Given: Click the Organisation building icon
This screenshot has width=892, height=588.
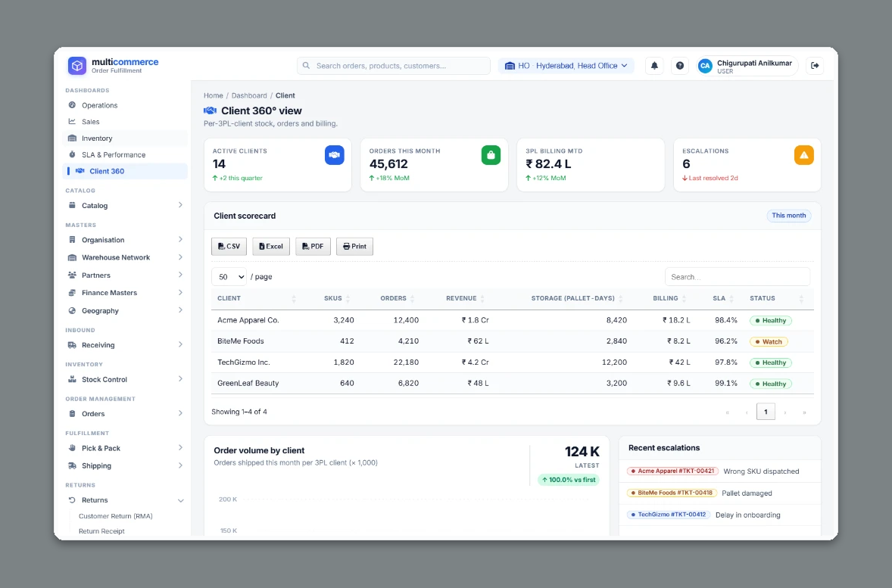Looking at the screenshot, I should pos(72,240).
